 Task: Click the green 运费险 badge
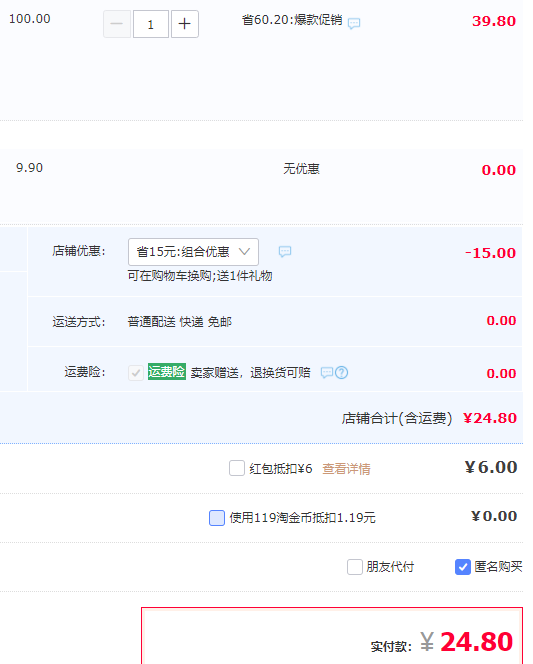[167, 372]
